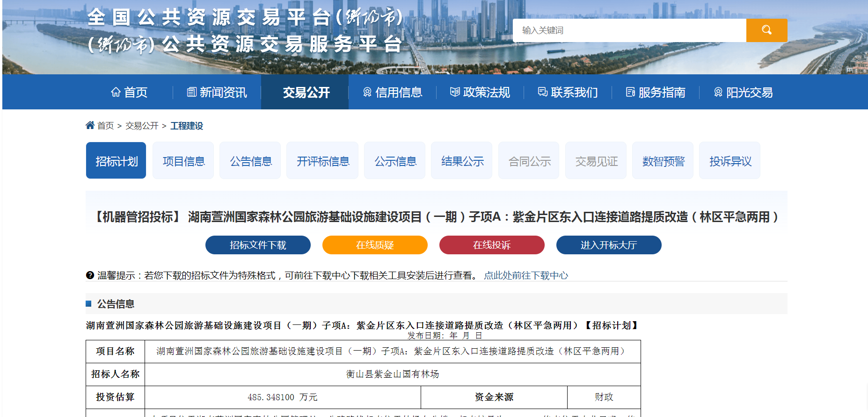Click the orange search magnifier button
Image resolution: width=868 pixels, height=417 pixels.
766,30
